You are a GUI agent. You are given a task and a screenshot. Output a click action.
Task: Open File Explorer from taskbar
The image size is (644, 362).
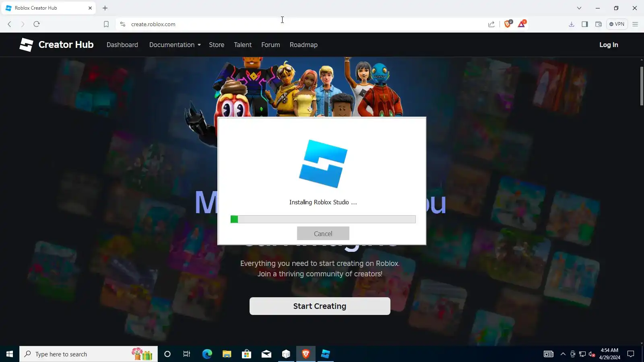click(x=227, y=354)
